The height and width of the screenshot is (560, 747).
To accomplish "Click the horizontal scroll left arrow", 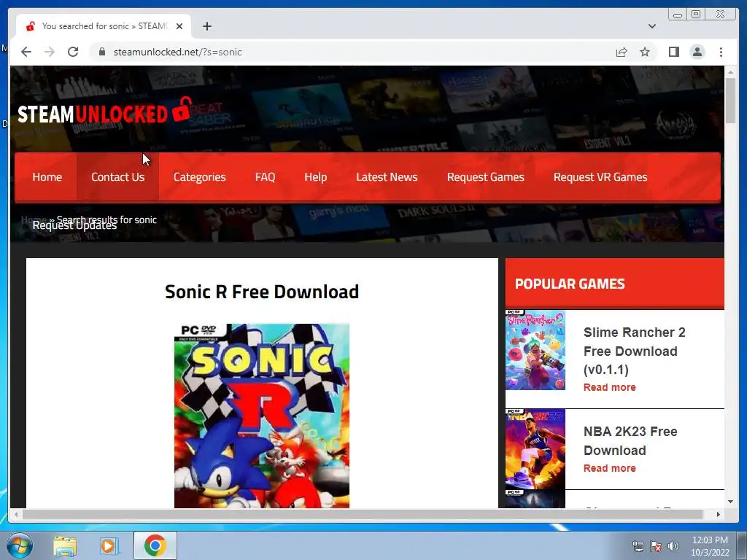I will click(16, 514).
